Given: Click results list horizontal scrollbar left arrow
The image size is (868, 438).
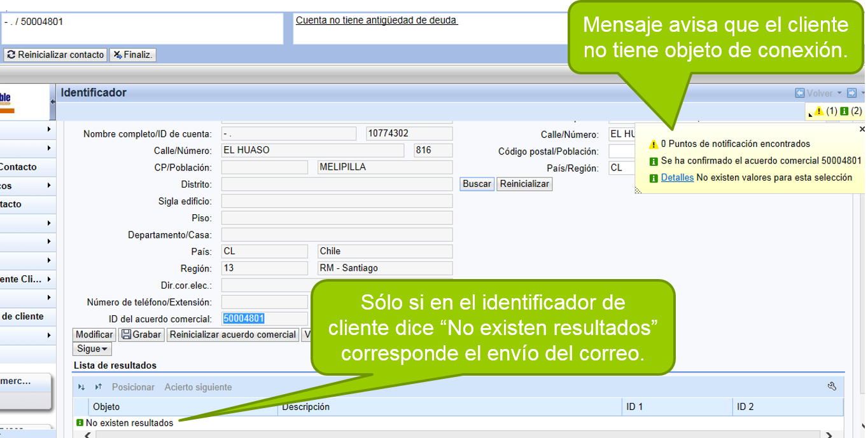Looking at the screenshot, I should 87,435.
